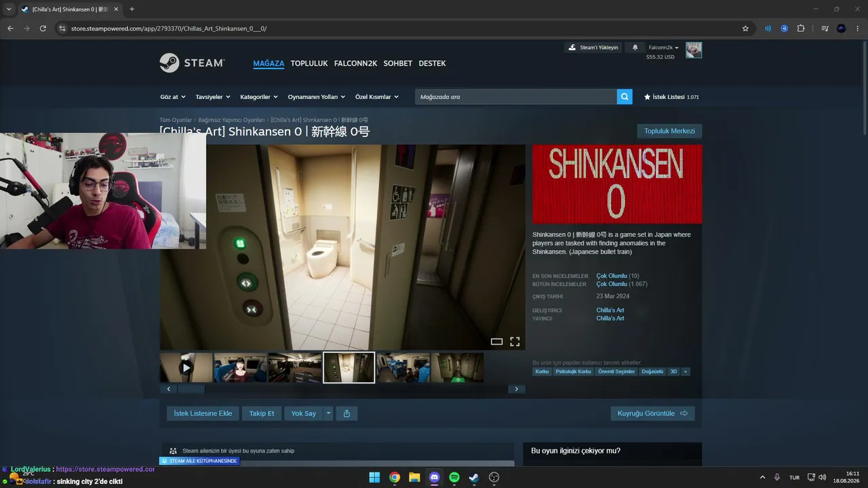Expand the Göz at dropdown menu
The width and height of the screenshot is (868, 488).
[173, 97]
